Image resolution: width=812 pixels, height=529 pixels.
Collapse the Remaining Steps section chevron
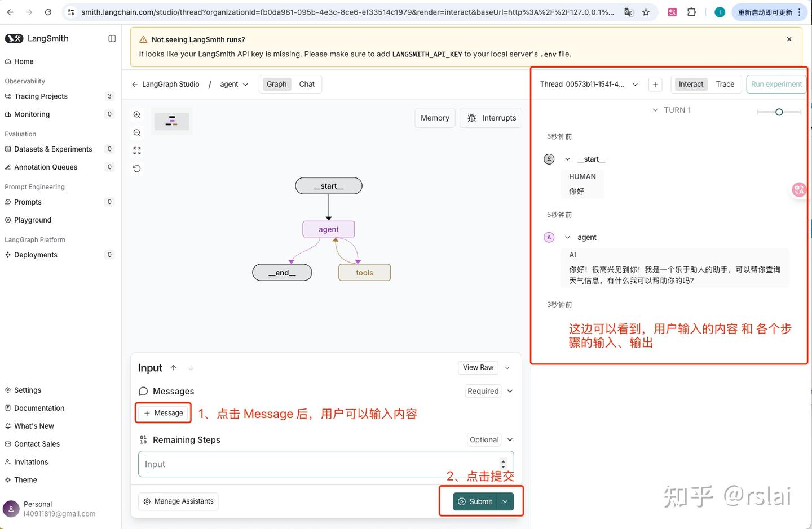pos(510,439)
